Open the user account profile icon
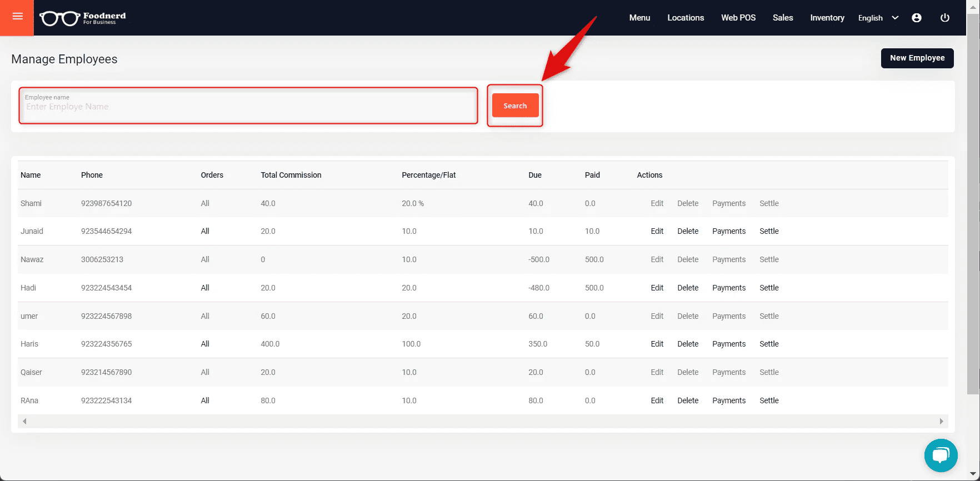The width and height of the screenshot is (980, 481). [917, 18]
